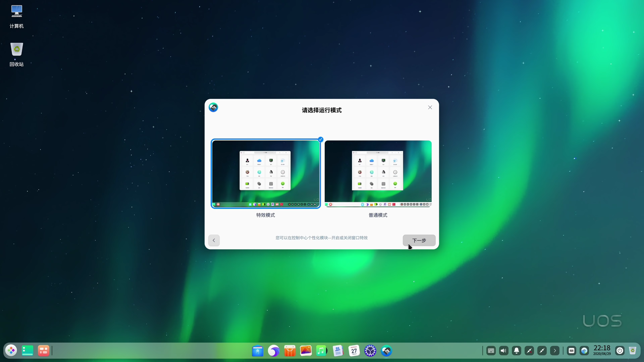This screenshot has height=362, width=644.
Task: Open the app store dock icon
Action: click(290, 351)
